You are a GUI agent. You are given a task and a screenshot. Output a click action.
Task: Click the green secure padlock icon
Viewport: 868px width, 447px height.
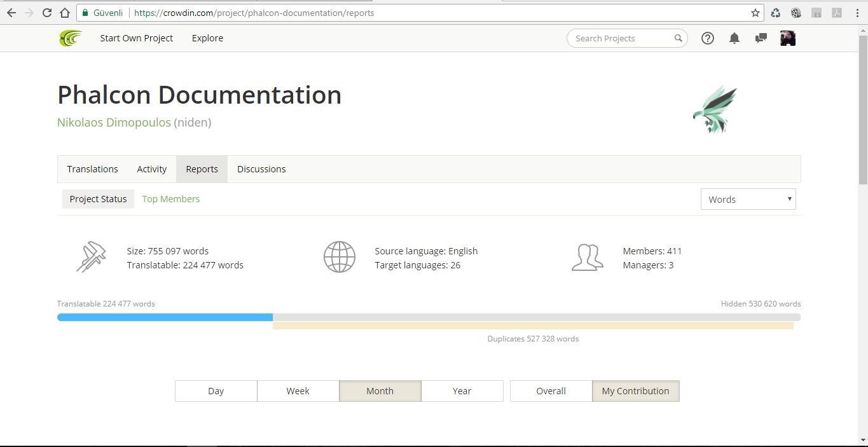(x=85, y=13)
